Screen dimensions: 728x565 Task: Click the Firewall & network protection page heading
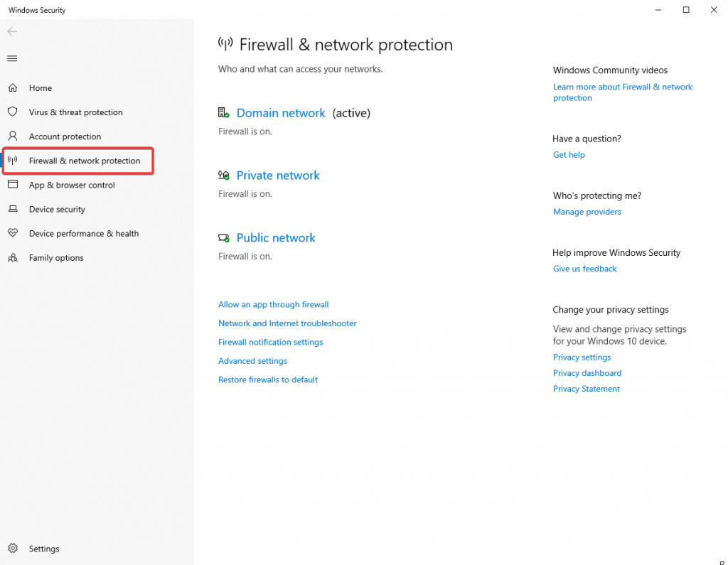click(x=346, y=45)
